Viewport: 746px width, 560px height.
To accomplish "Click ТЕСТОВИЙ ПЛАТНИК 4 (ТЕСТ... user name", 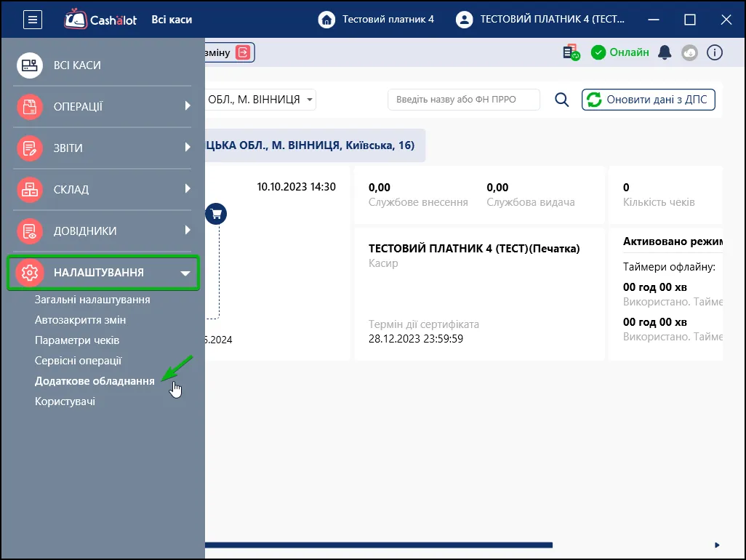I will click(552, 20).
